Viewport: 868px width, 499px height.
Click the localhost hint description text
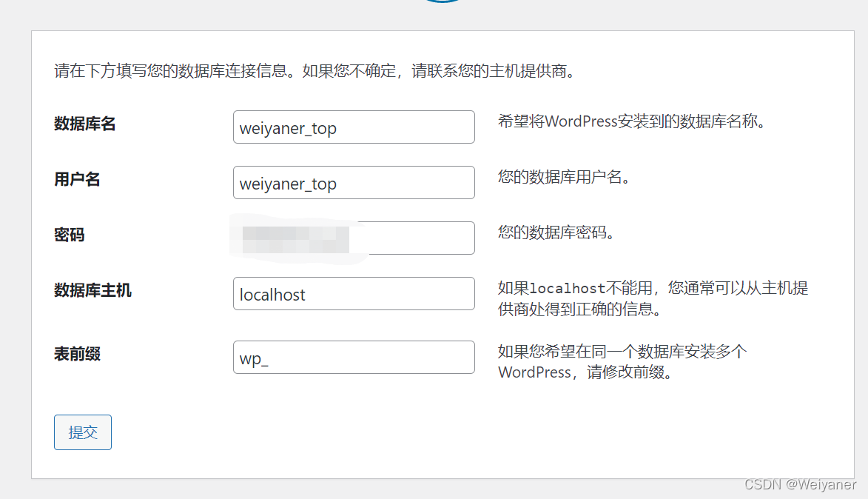653,298
